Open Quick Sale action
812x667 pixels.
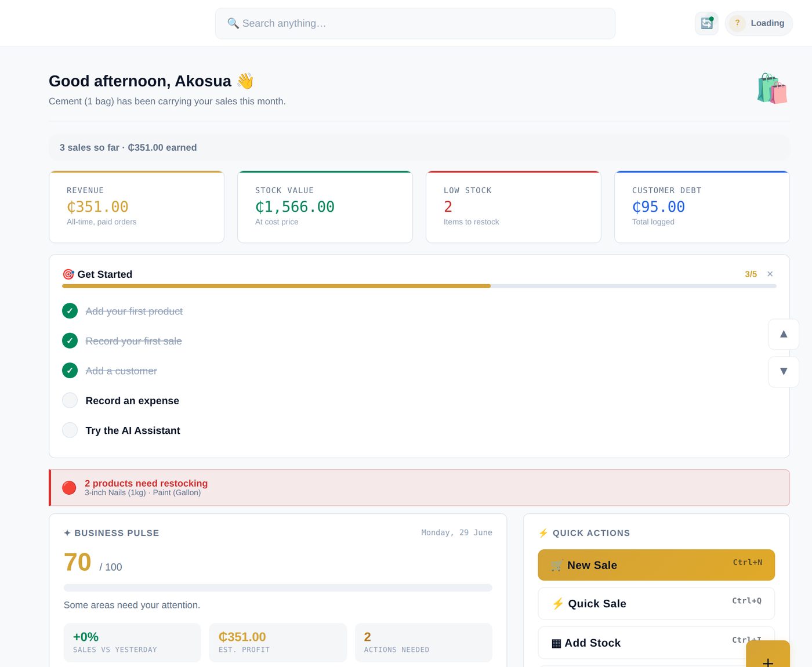pos(657,603)
